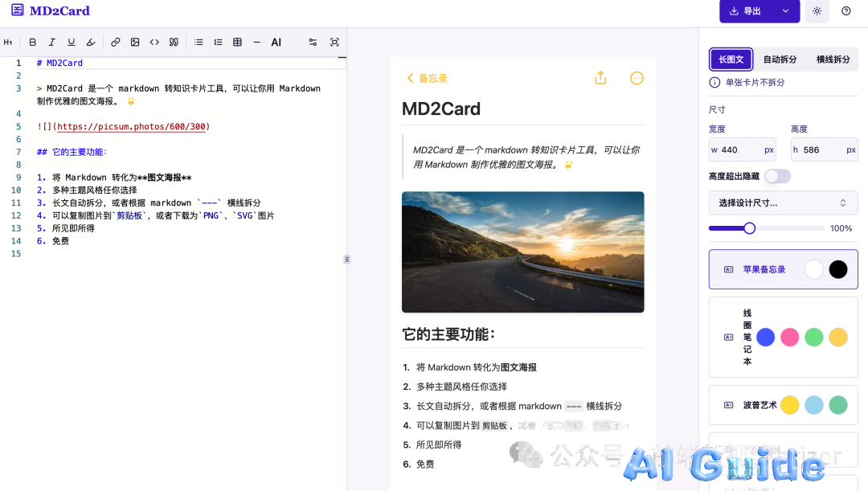Click the MD2Card logo icon

pyautogui.click(x=18, y=10)
